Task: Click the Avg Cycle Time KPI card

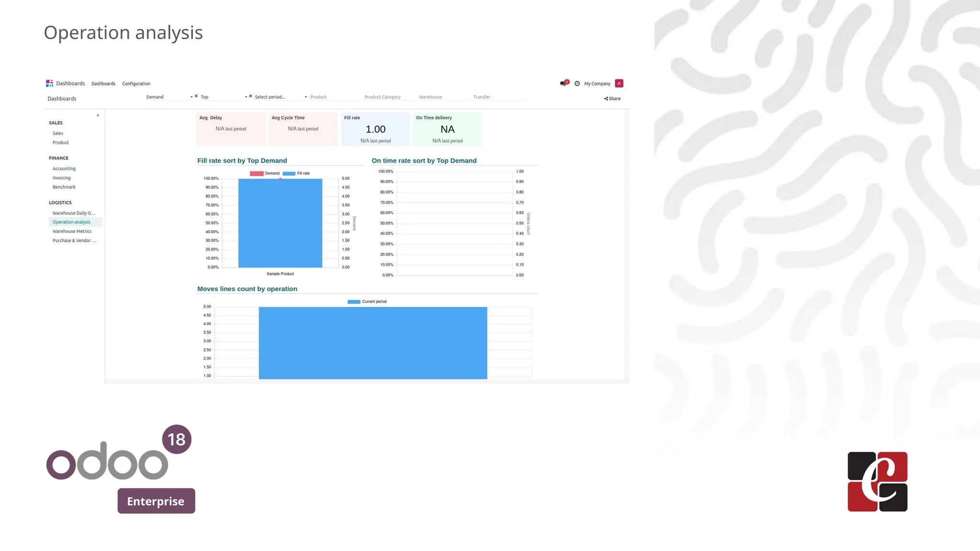Action: tap(303, 129)
